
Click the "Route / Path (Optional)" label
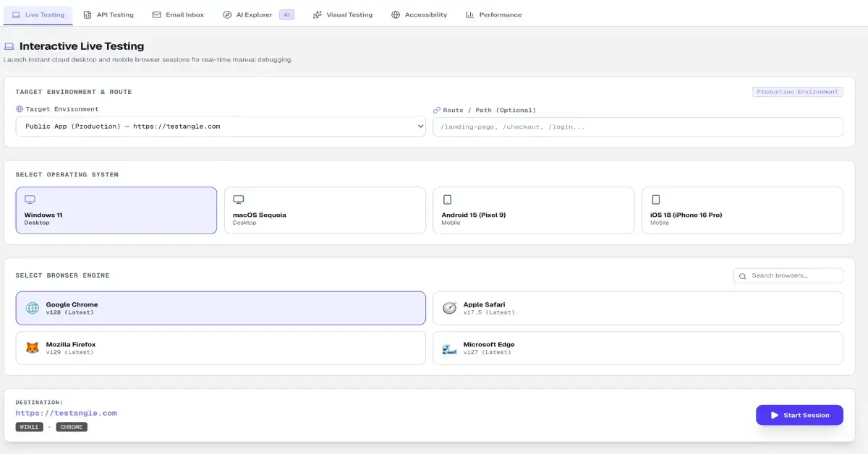coord(490,111)
